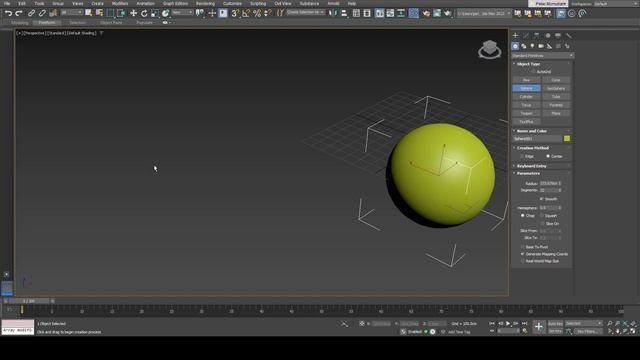The width and height of the screenshot is (640, 360).
Task: Click the Zoom Extents navigation icon
Action: click(x=625, y=323)
